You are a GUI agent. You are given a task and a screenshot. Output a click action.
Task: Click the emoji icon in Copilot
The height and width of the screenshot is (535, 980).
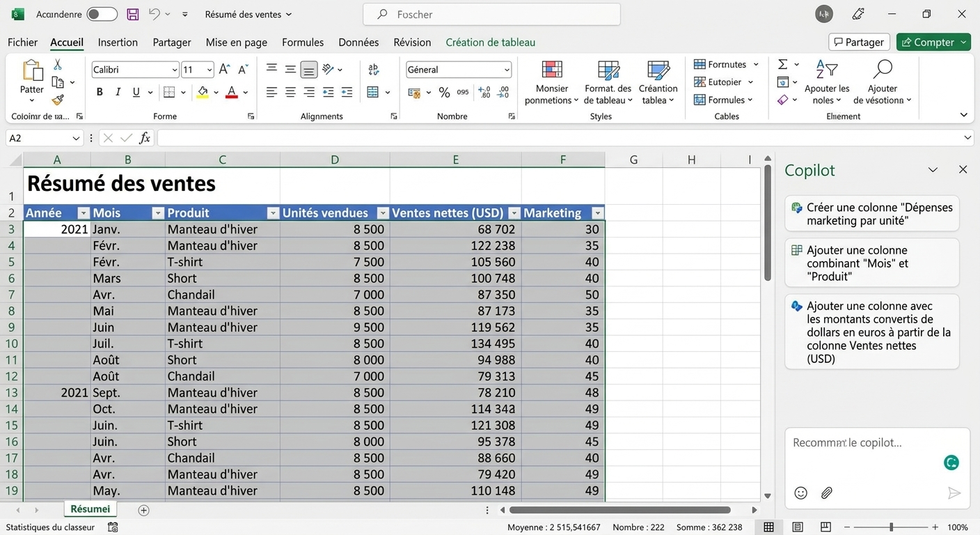(x=800, y=493)
